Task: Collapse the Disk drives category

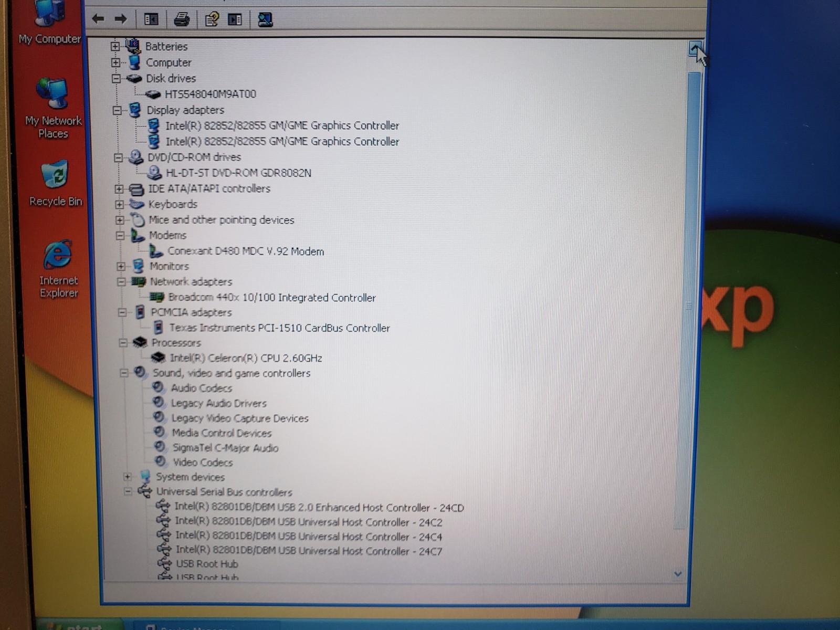Action: coord(116,79)
